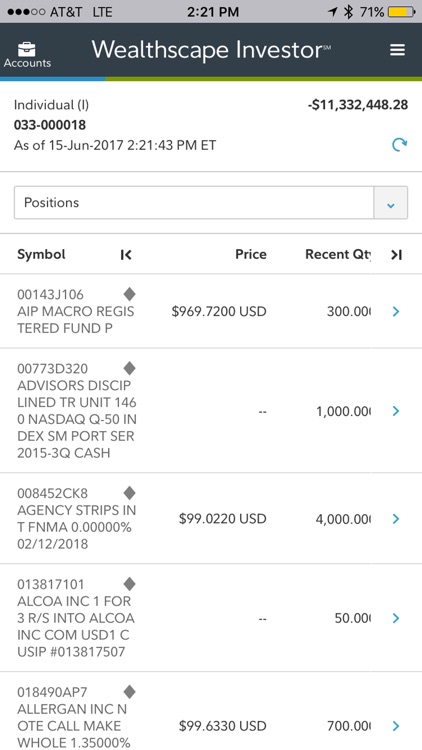Select the 50.00 quantity for ALCOA
Screen dimensions: 422x750
(x=353, y=618)
